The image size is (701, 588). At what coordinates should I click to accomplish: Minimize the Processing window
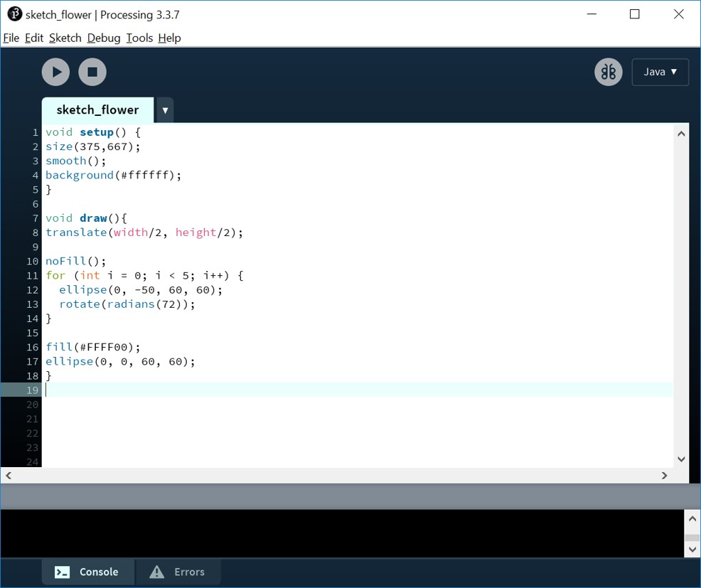pyautogui.click(x=592, y=14)
